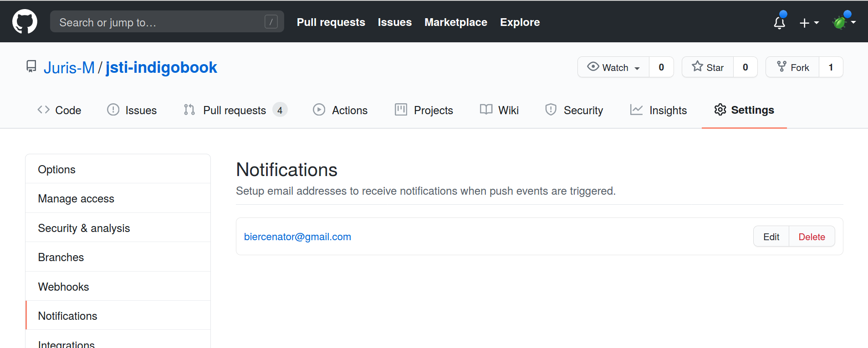Image resolution: width=868 pixels, height=348 pixels.
Task: Click the pull requests counter badge 4
Action: tap(280, 110)
